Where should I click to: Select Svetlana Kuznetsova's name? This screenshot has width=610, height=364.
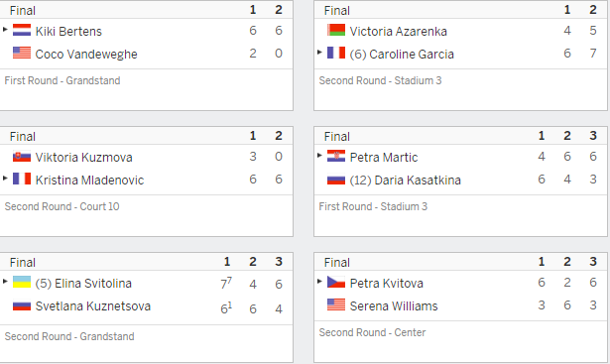tap(93, 306)
